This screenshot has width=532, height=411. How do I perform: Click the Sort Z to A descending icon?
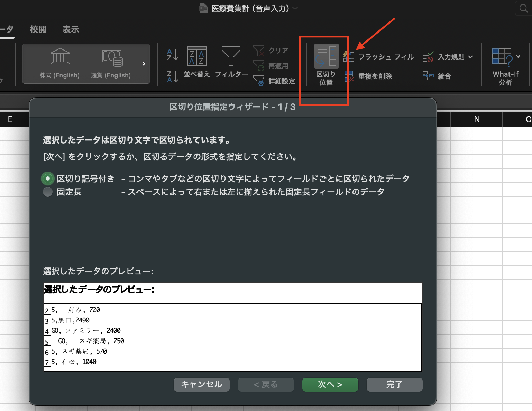172,77
